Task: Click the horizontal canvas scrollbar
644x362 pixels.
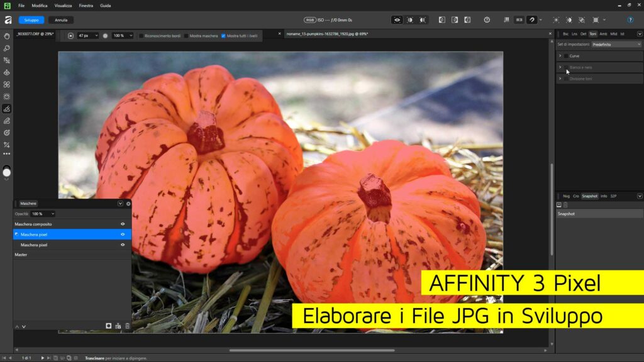Action: pyautogui.click(x=312, y=351)
